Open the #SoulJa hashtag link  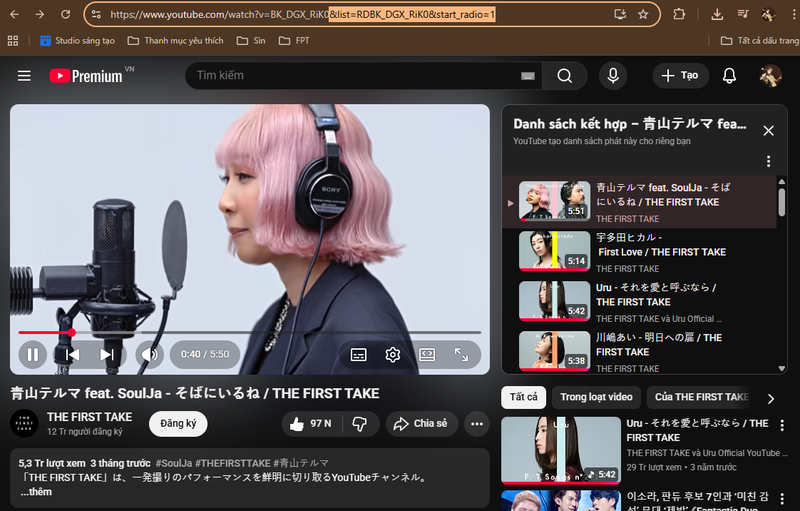[173, 463]
